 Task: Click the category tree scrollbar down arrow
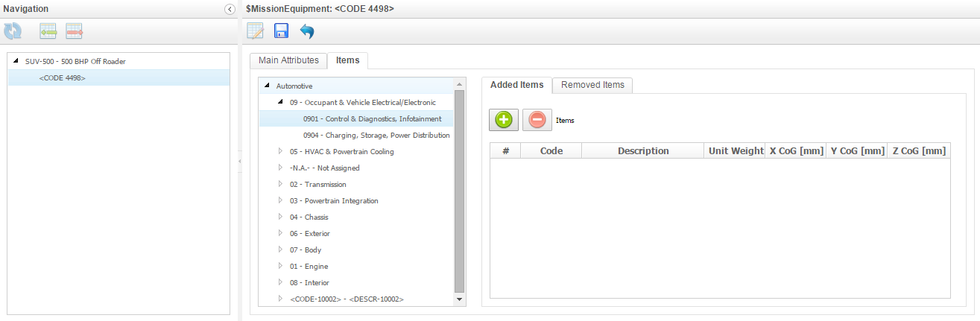pos(459,299)
